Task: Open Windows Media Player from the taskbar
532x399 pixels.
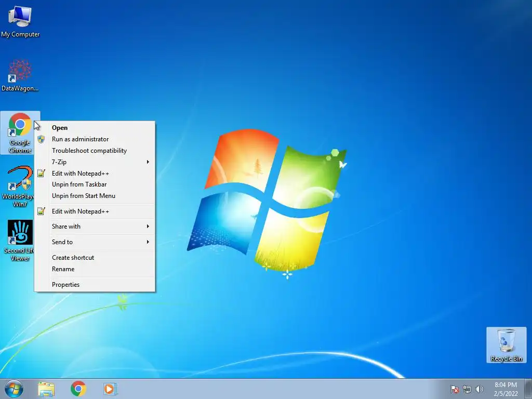Action: (110, 389)
